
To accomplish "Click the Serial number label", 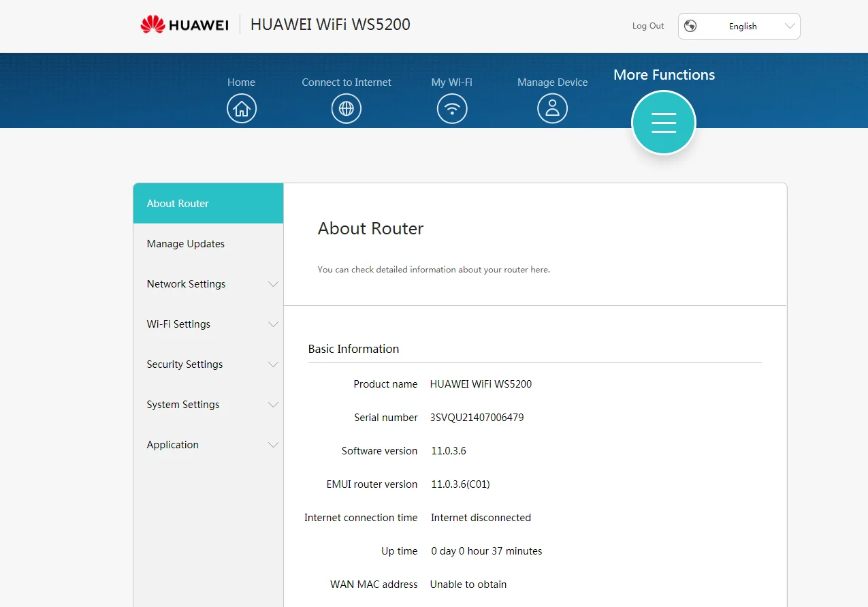I will (386, 418).
